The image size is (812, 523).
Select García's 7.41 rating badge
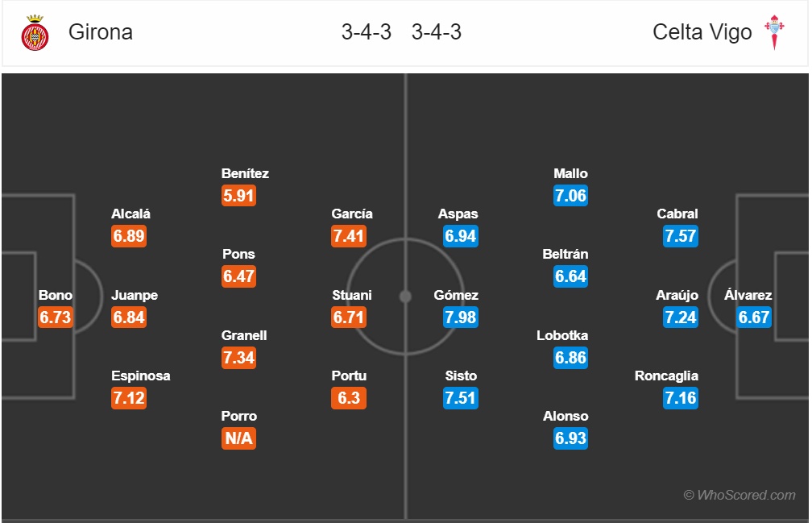pos(349,236)
